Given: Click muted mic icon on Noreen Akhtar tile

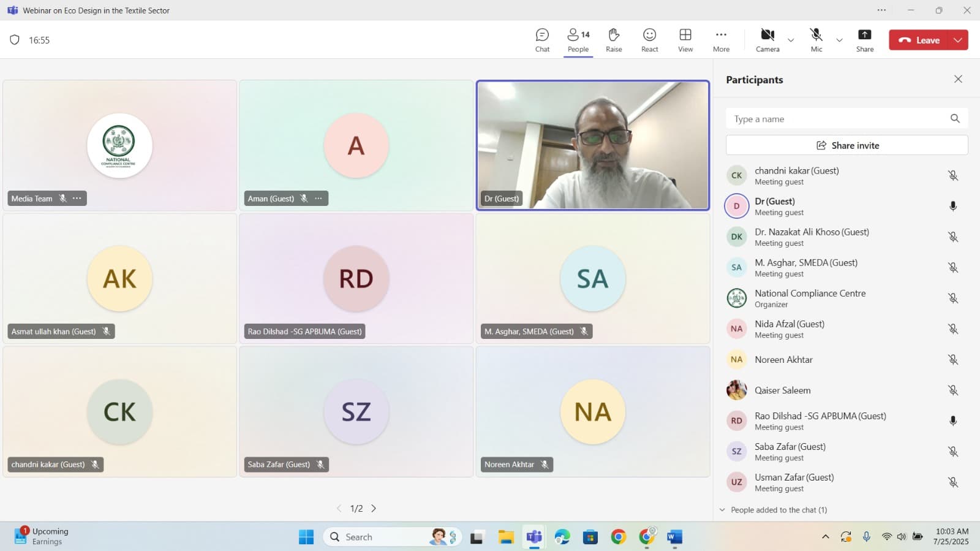Looking at the screenshot, I should (x=545, y=465).
